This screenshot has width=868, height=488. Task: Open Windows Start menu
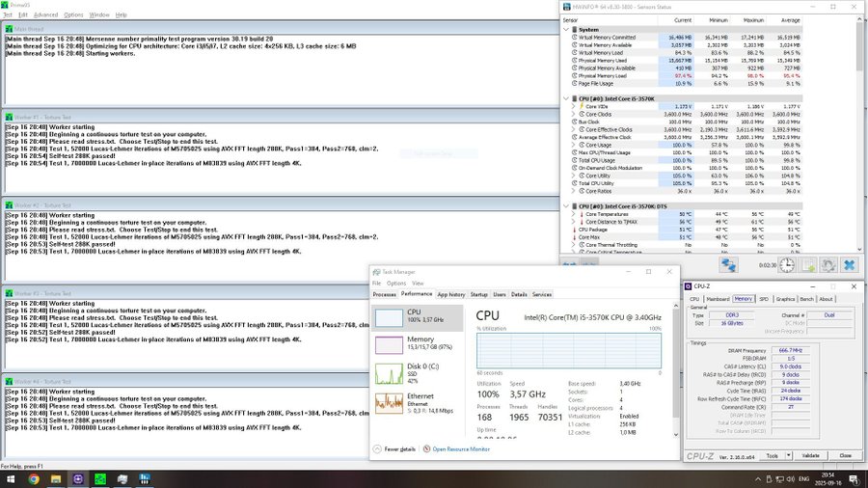click(x=11, y=479)
